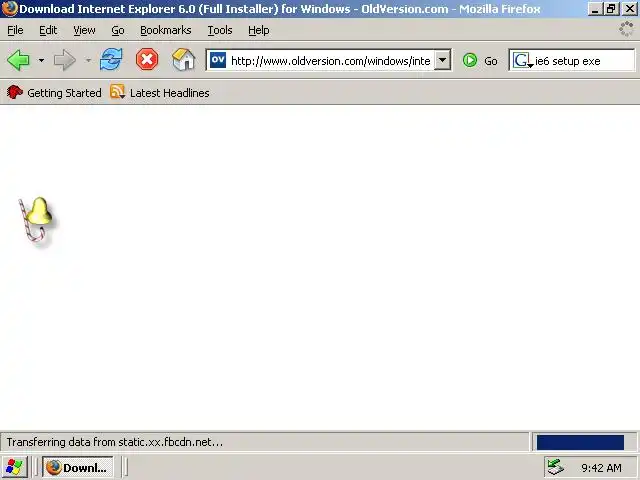Open the Forward history dropdown arrow
This screenshot has height=480, width=640.
(88, 60)
